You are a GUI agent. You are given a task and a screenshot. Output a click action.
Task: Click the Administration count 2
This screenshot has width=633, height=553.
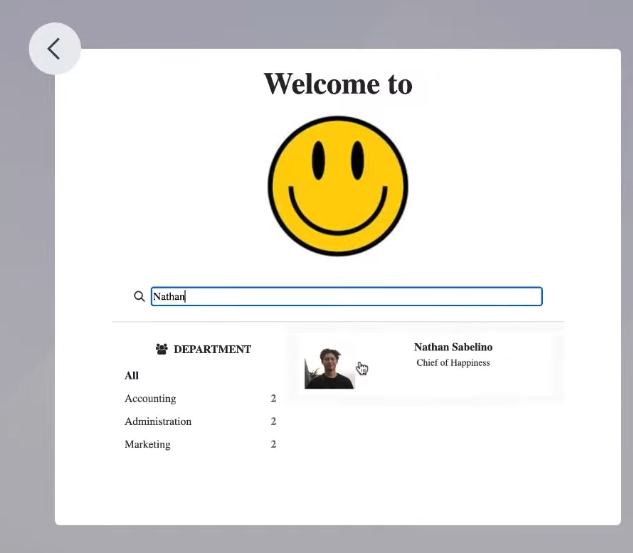[x=273, y=421]
